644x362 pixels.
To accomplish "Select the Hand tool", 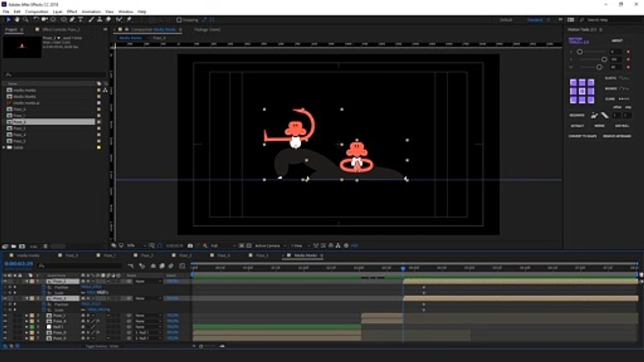I will [17, 20].
